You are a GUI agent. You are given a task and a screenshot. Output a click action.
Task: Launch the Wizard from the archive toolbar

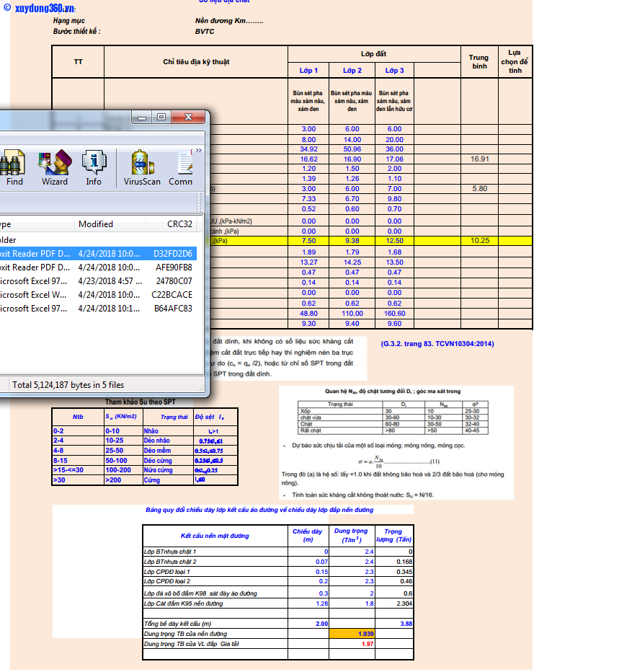pos(55,167)
